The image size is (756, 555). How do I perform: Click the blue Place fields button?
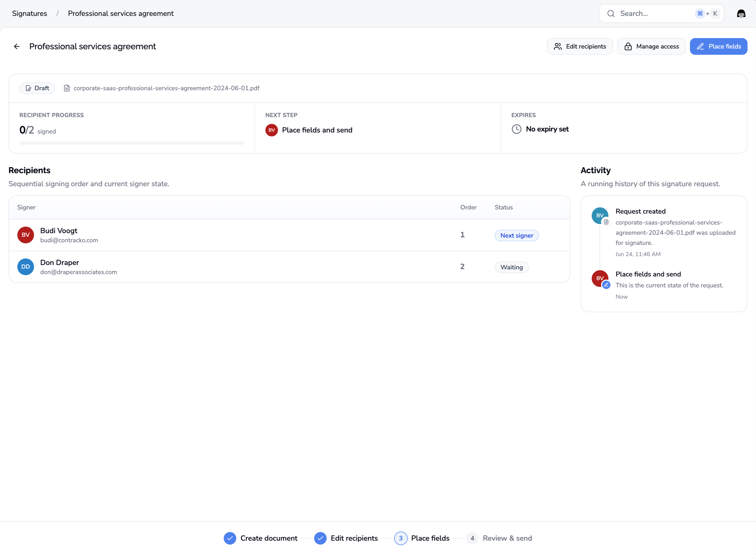[718, 46]
